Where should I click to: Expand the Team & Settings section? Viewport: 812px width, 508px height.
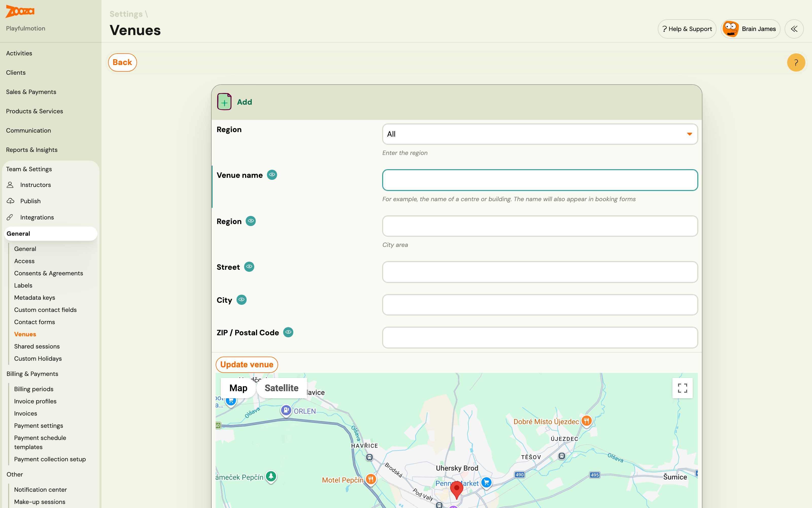[29, 169]
